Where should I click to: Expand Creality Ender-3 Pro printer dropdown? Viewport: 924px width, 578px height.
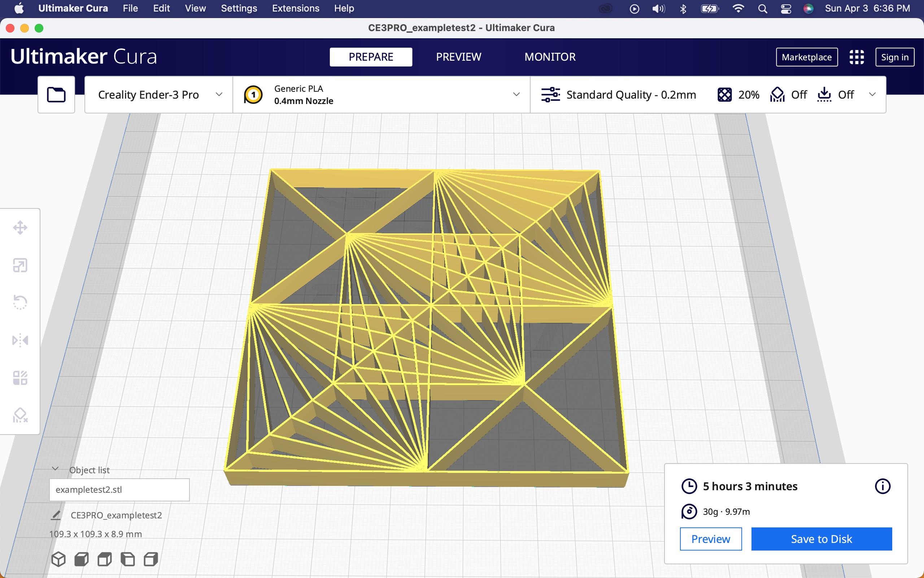click(219, 94)
